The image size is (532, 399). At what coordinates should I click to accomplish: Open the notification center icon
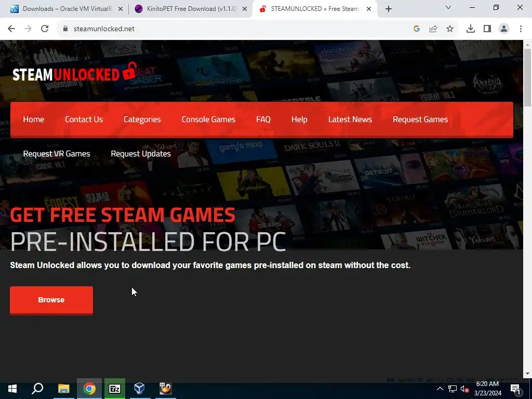(x=515, y=389)
